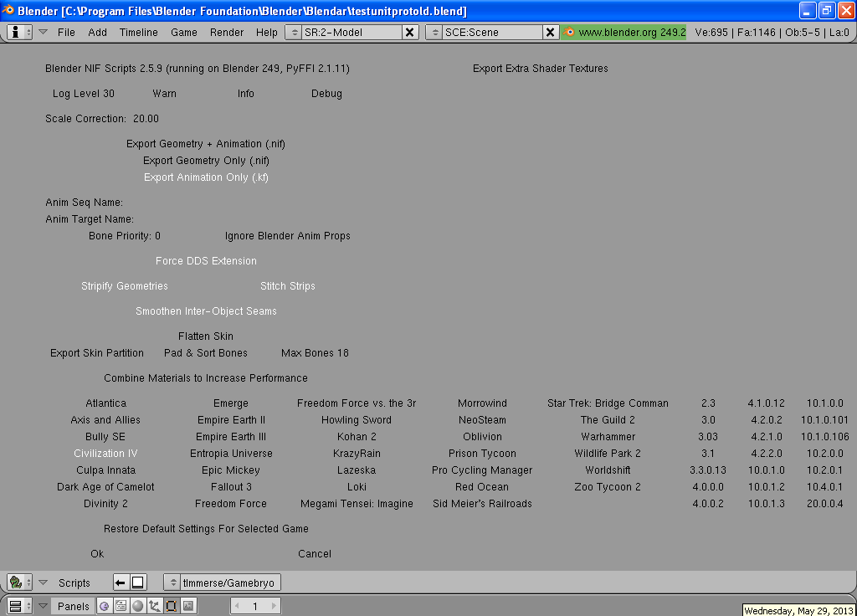Toggle Stripify Geometries

(125, 286)
